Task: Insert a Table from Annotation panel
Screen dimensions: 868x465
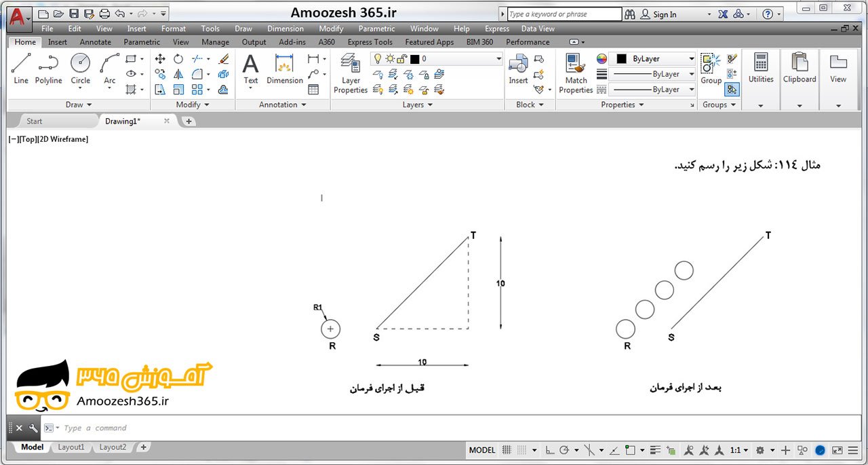Action: click(x=313, y=89)
